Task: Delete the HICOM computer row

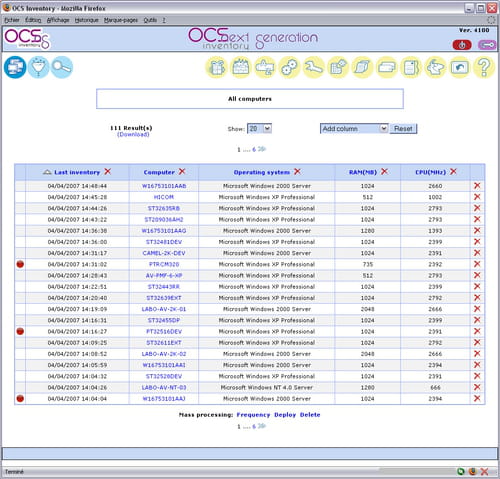Action: point(477,197)
